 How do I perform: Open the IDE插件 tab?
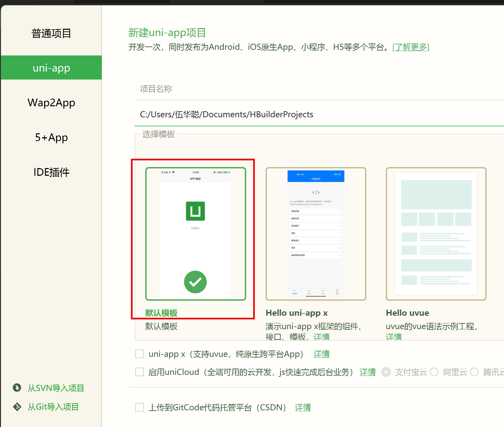point(51,172)
